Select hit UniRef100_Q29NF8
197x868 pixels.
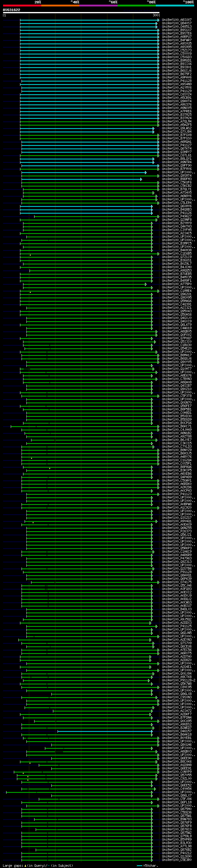point(176,220)
